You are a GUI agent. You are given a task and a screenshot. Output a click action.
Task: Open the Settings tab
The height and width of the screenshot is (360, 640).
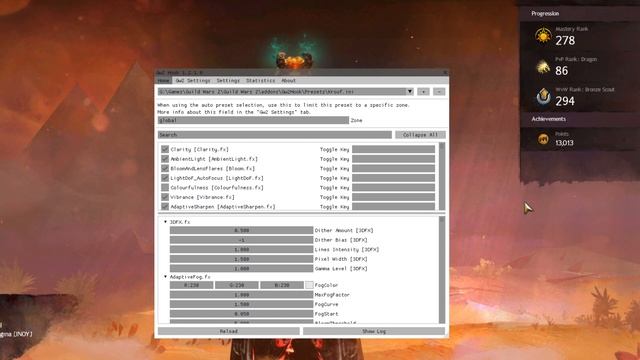click(228, 80)
